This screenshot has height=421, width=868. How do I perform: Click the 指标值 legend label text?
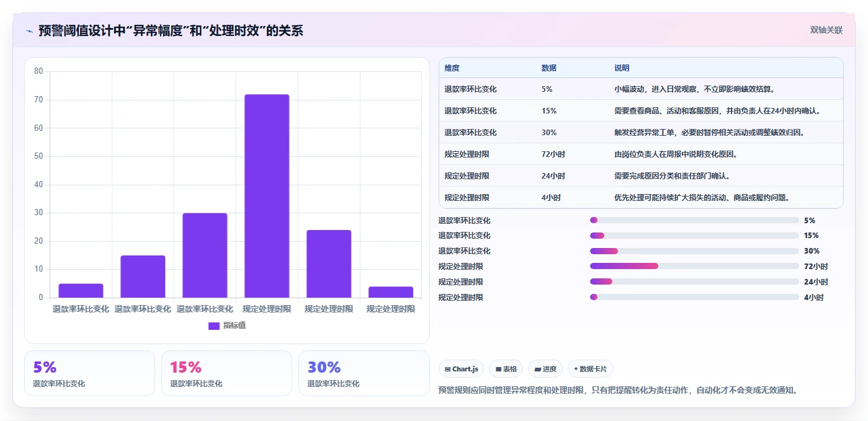click(235, 326)
